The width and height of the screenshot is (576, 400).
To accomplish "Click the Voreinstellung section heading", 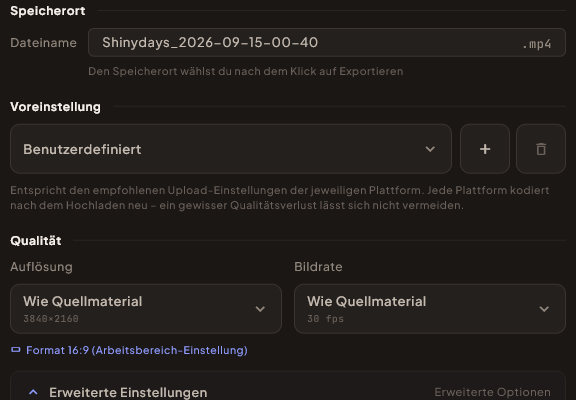I will (55, 107).
